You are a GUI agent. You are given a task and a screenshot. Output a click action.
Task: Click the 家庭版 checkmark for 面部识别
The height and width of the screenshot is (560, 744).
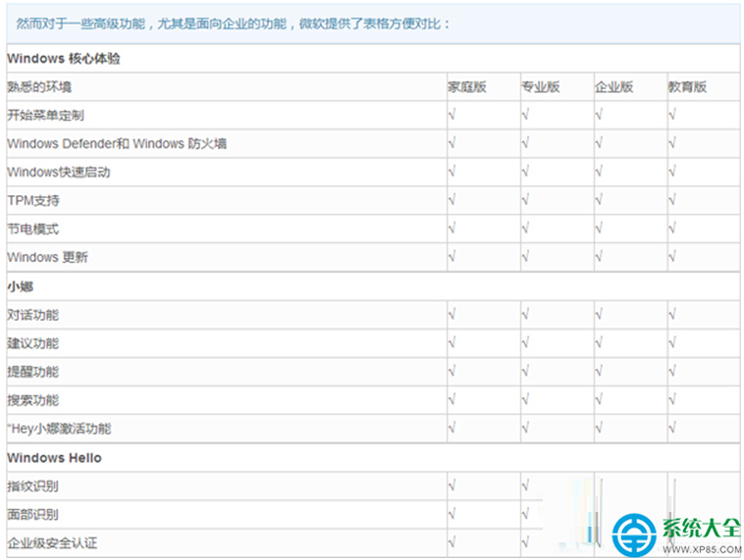(x=452, y=514)
